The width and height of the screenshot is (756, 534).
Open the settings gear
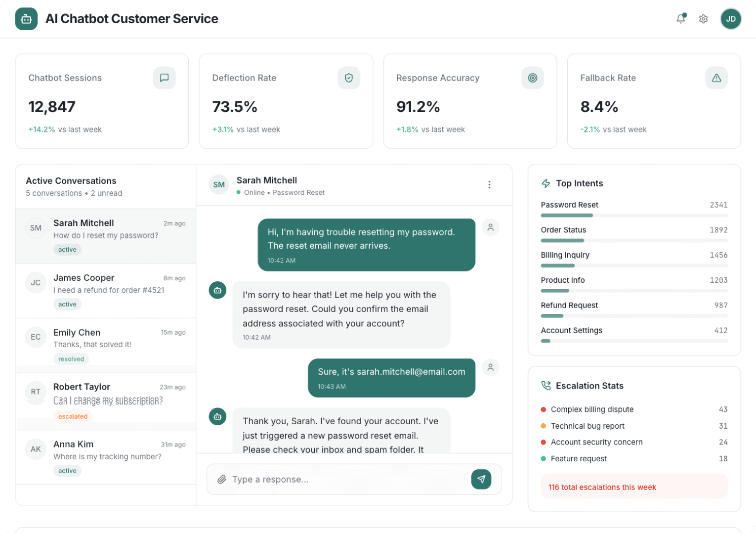pyautogui.click(x=703, y=18)
